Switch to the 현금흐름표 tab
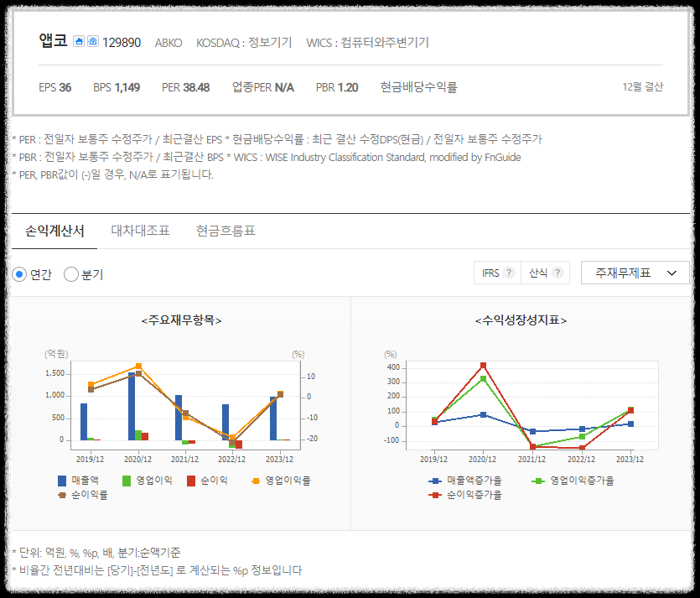This screenshot has height=598, width=700. pos(226,231)
